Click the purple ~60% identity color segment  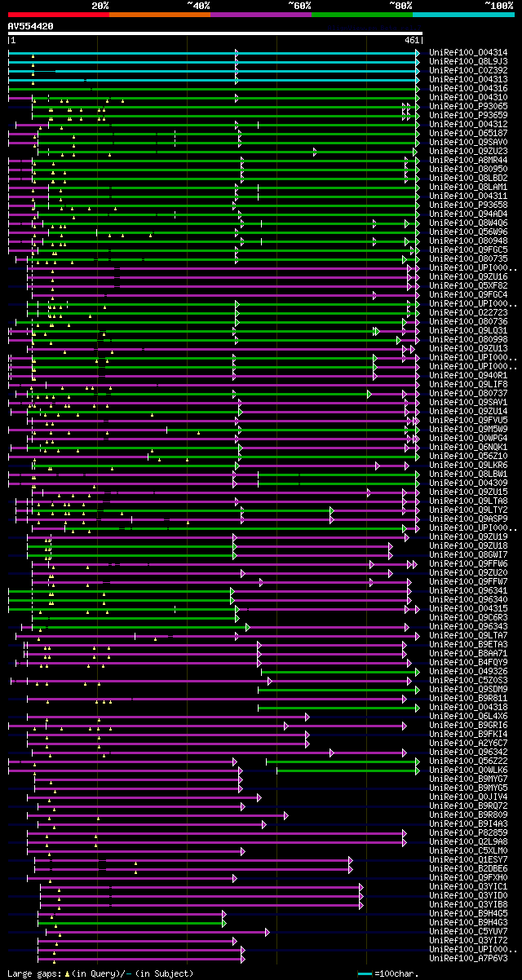click(x=261, y=15)
